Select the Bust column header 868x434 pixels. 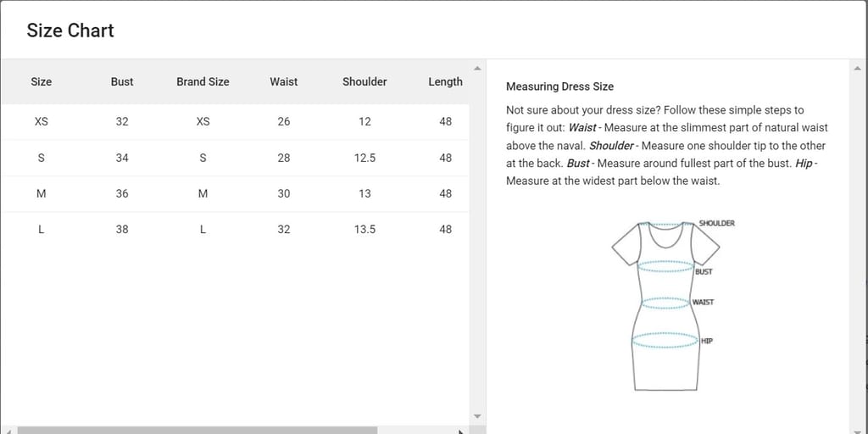122,81
